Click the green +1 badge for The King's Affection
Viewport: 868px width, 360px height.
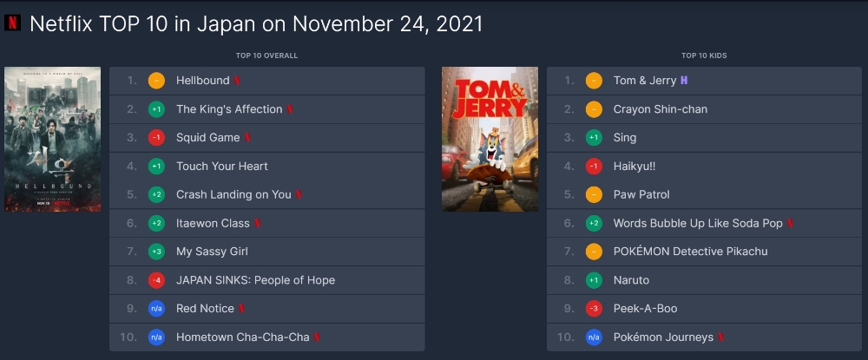[156, 109]
